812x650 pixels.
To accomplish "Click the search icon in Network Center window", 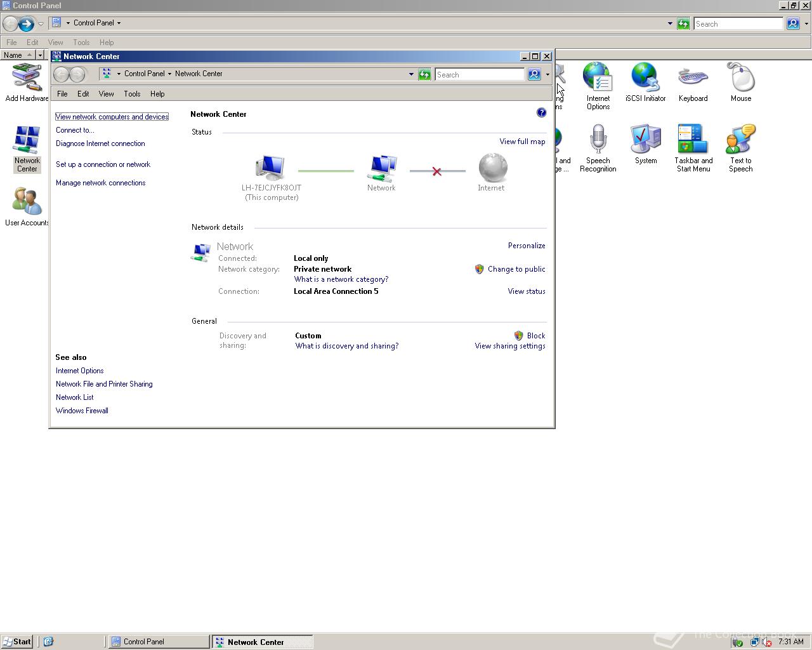I will (534, 74).
